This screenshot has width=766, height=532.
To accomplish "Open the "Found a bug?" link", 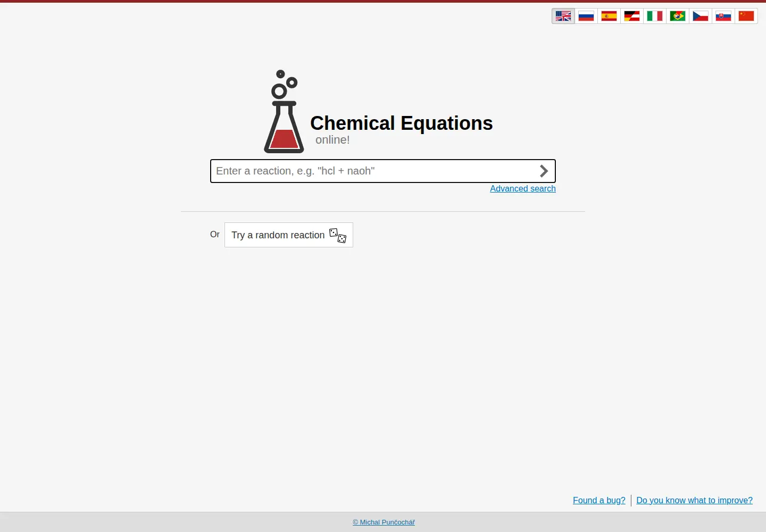I will pos(599,500).
